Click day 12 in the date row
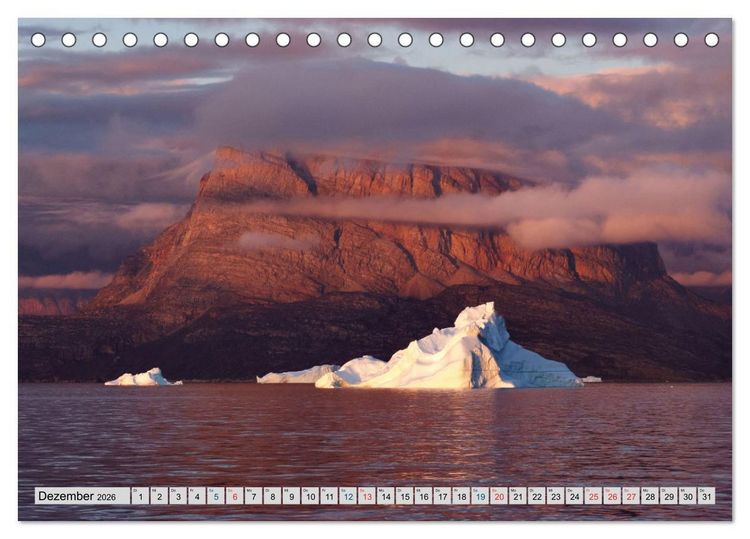The height and width of the screenshot is (539, 750). (x=348, y=496)
